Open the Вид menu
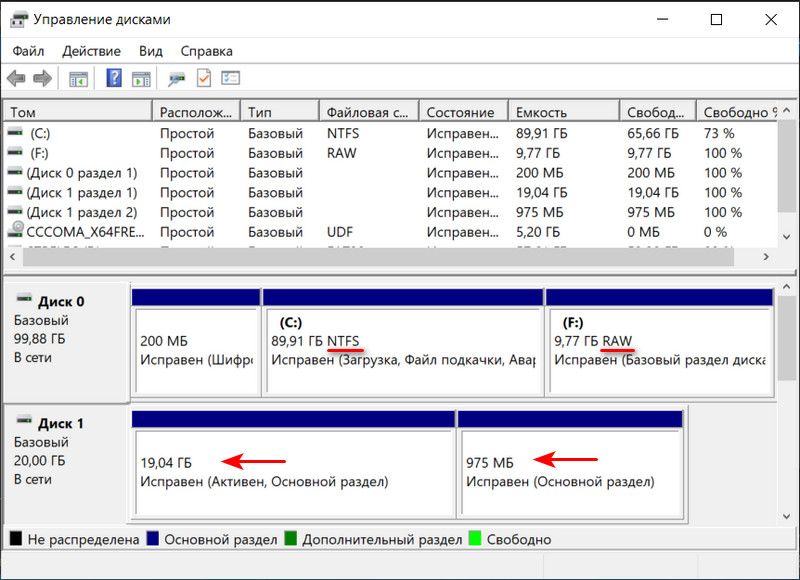Viewport: 800px width, 580px height. point(151,51)
